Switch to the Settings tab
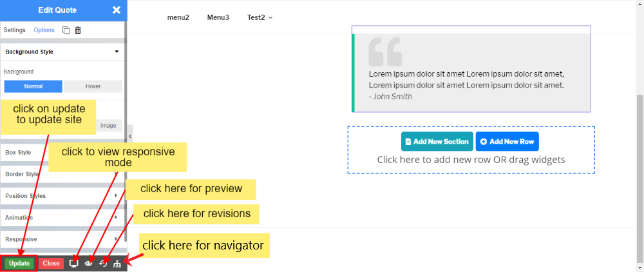Screen dimensions: 644x272 click(14, 30)
